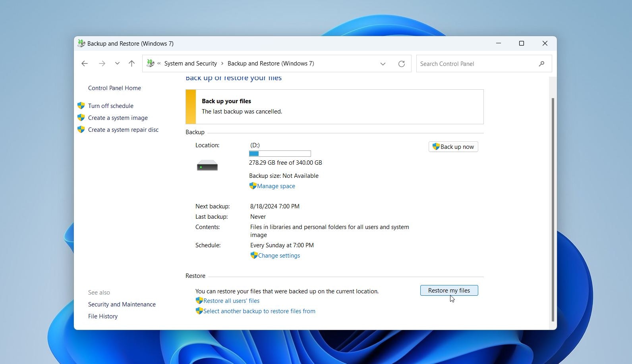632x364 pixels.
Task: Click "278.29 GB free of 340.00 GB" text
Action: click(x=286, y=163)
